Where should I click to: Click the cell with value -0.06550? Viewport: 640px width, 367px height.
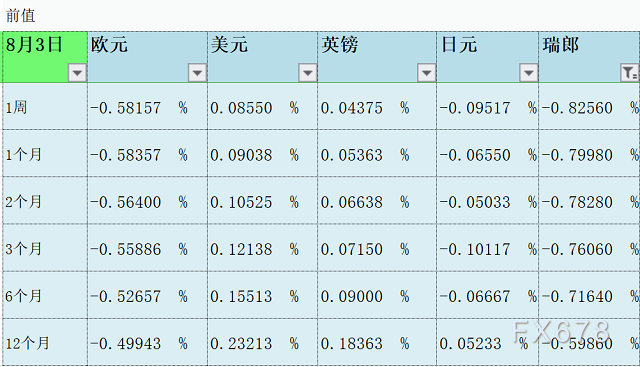[487, 153]
